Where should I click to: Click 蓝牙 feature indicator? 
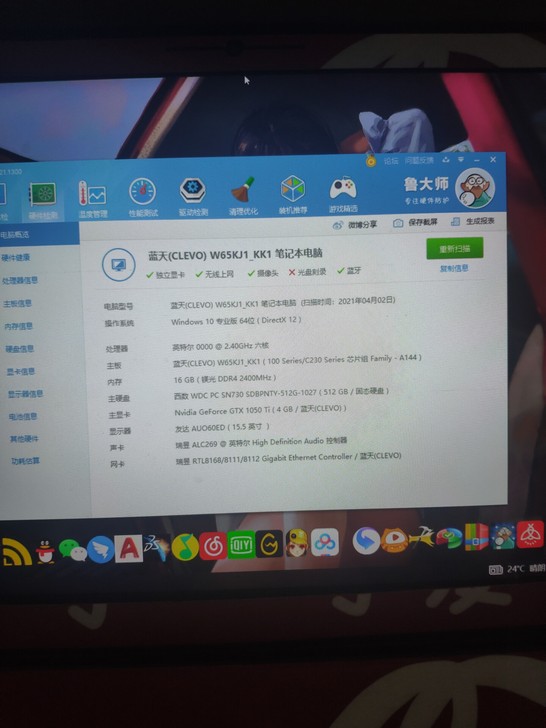click(x=349, y=270)
